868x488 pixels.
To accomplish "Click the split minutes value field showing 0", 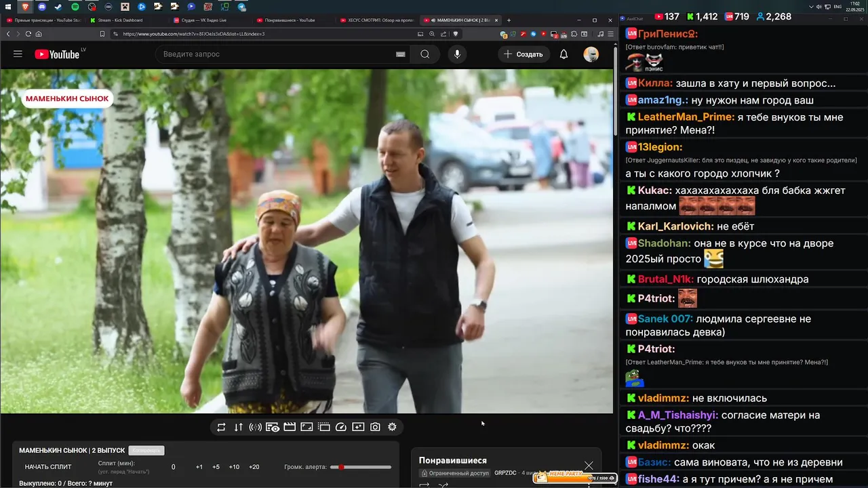I will pyautogui.click(x=174, y=467).
